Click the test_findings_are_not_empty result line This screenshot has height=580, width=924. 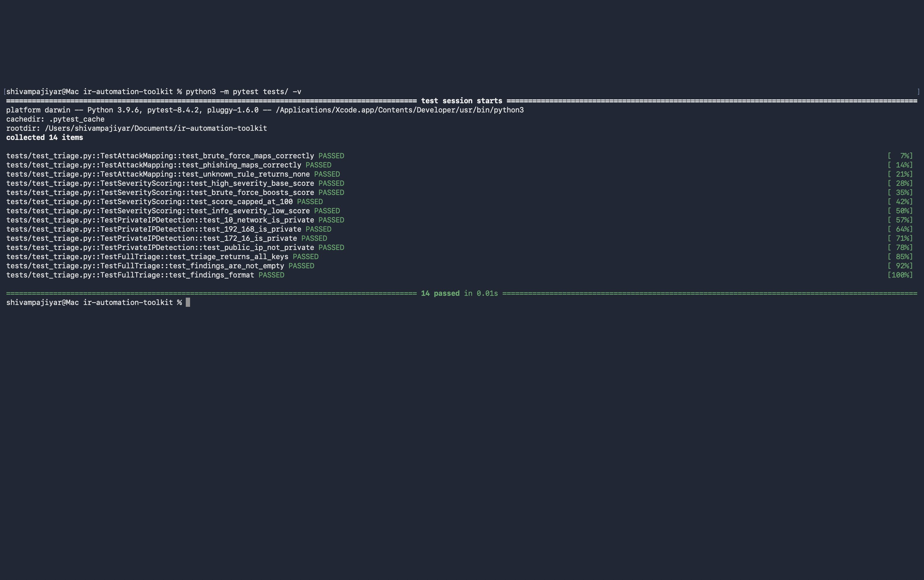click(x=160, y=266)
